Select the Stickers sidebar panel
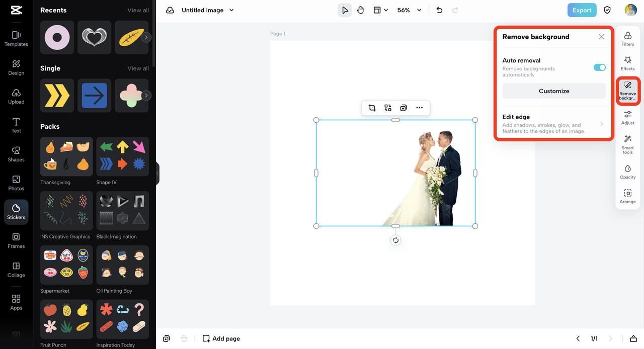Viewport: 644px width, 349px height. (x=16, y=212)
